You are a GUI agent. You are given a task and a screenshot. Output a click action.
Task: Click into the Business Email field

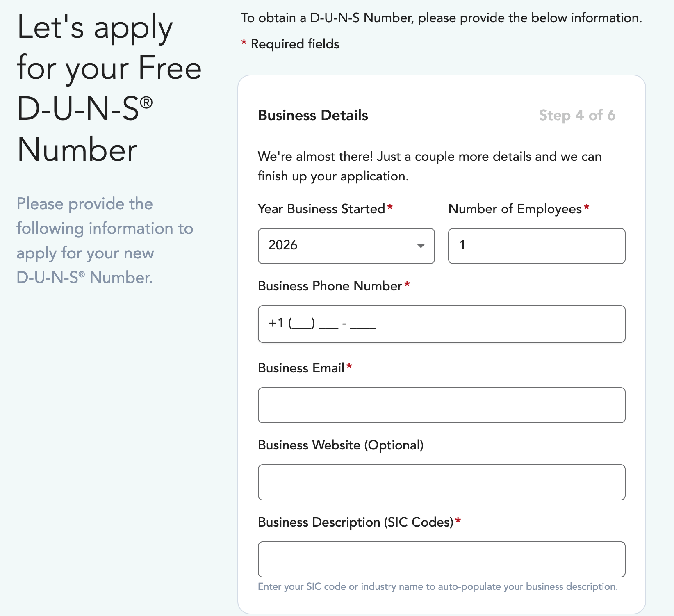pyautogui.click(x=441, y=405)
